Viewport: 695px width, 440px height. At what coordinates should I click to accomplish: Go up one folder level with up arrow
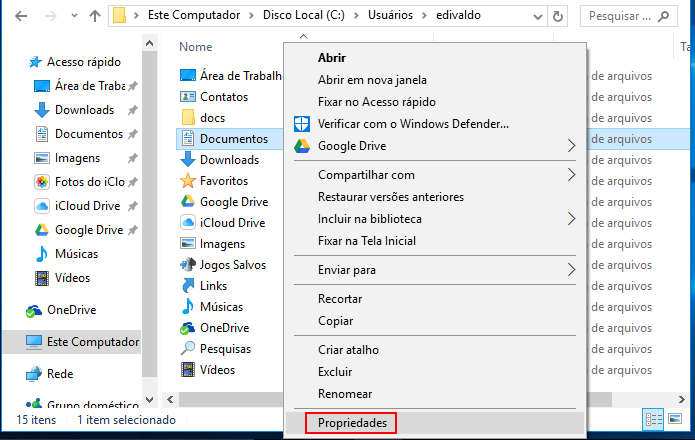tap(94, 16)
